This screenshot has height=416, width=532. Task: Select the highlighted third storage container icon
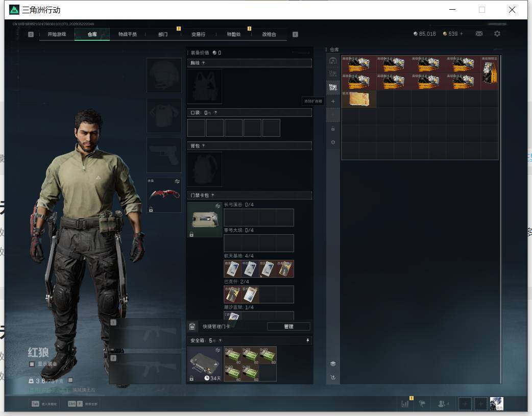tap(333, 87)
